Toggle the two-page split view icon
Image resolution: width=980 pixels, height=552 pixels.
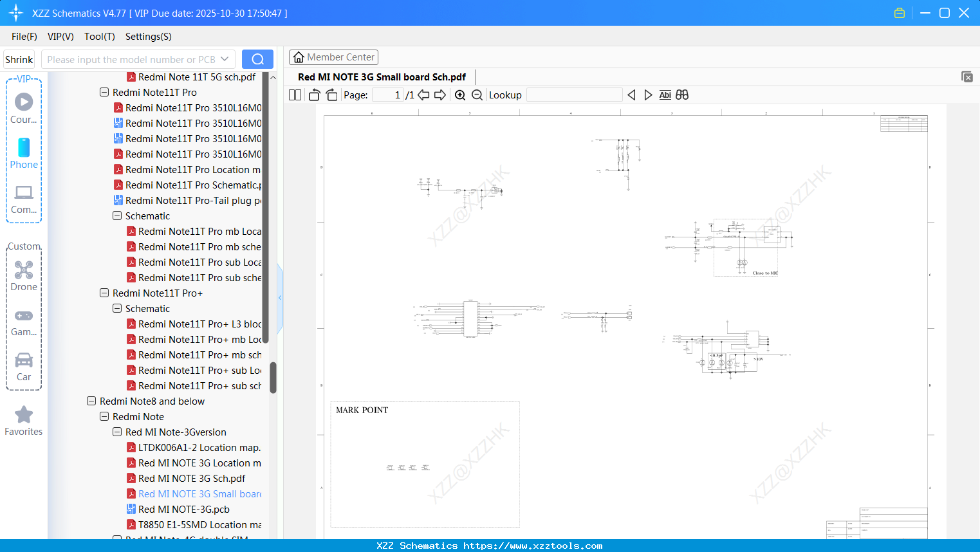295,95
